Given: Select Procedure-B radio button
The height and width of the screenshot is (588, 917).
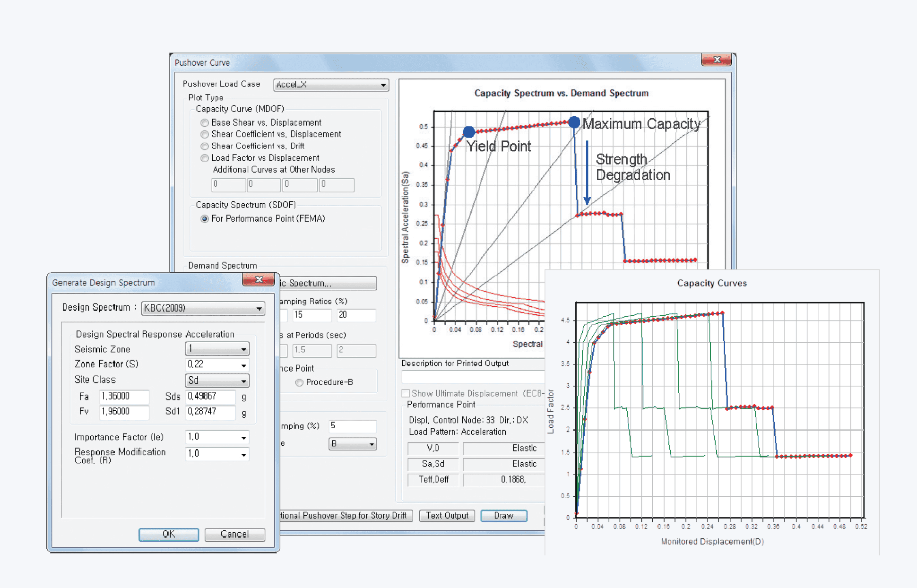Looking at the screenshot, I should point(299,382).
